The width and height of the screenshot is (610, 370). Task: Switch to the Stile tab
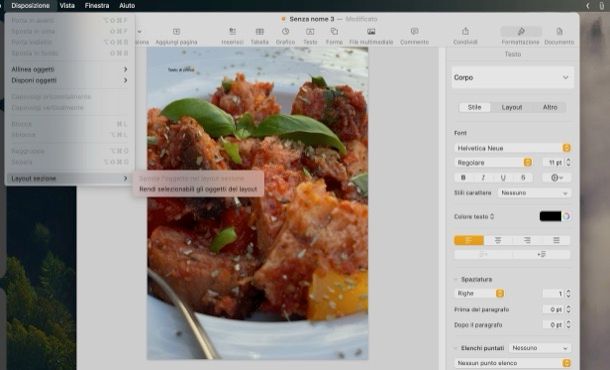click(x=474, y=107)
